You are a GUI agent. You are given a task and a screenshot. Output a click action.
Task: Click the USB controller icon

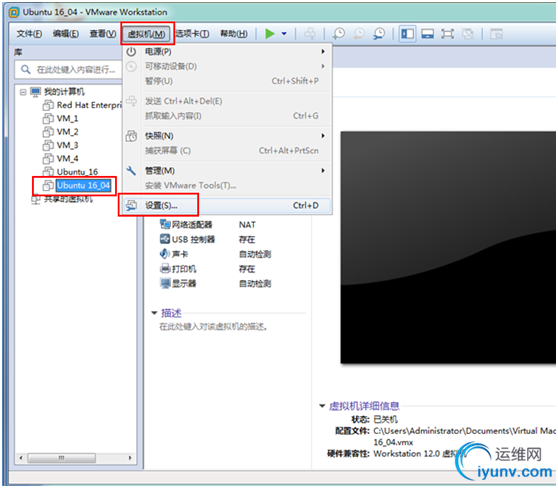[x=165, y=239]
